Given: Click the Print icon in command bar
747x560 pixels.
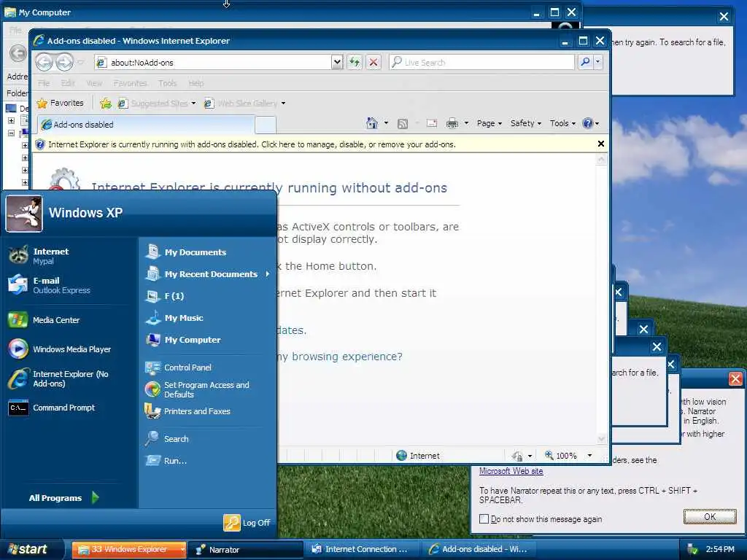Looking at the screenshot, I should (452, 123).
